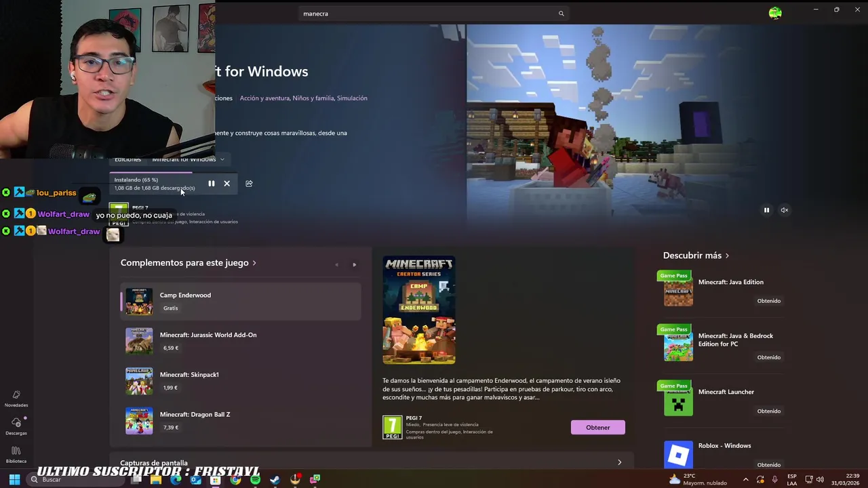Click the Niños y familia category link

point(313,98)
